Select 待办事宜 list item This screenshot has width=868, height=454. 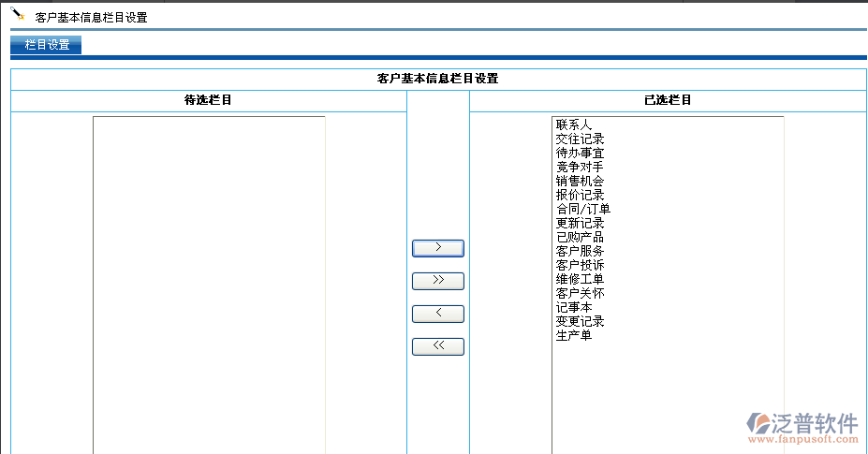[580, 153]
